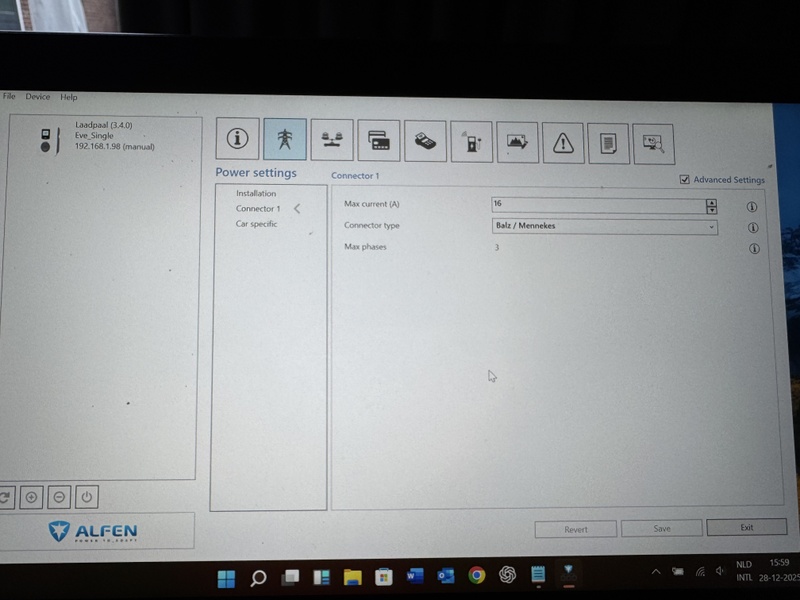Image resolution: width=800 pixels, height=600 pixels.
Task: Open the Help menu
Action: pos(68,96)
